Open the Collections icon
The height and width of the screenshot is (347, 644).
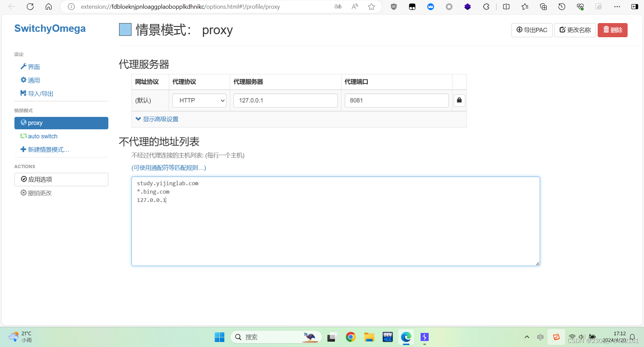click(543, 7)
